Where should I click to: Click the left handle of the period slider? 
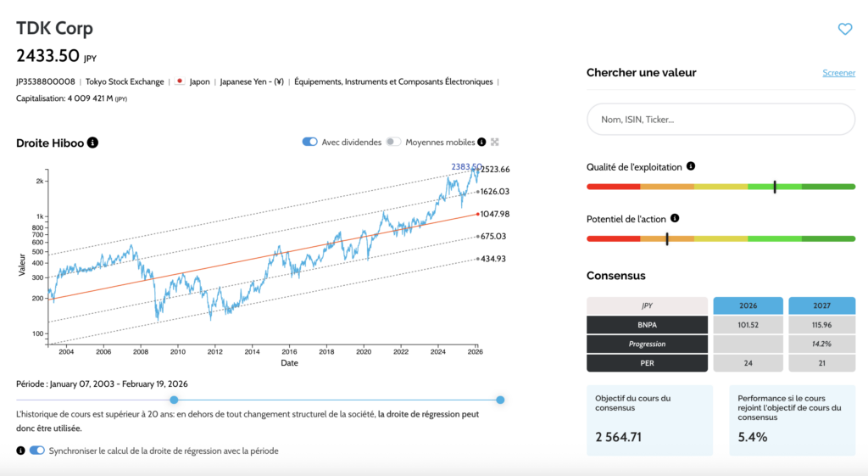coord(174,400)
